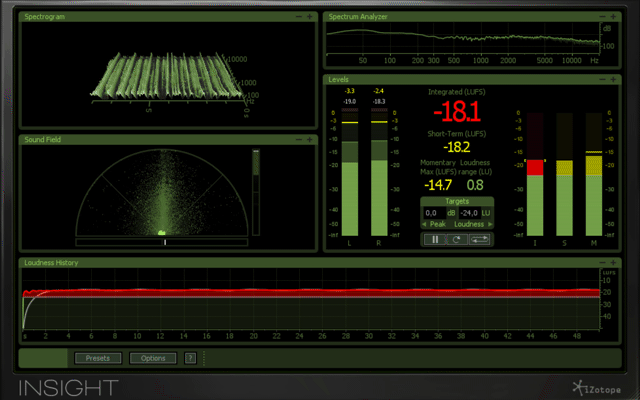This screenshot has height=400, width=640.
Task: Minimize the Spectrogram panel
Action: pos(298,17)
